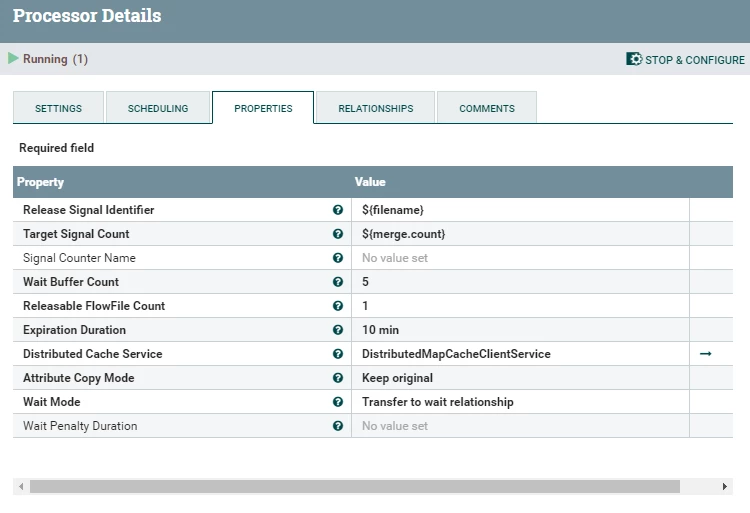Screen dimensions: 750x513
Task: Click the ${merge.count} value cell
Action: click(520, 234)
